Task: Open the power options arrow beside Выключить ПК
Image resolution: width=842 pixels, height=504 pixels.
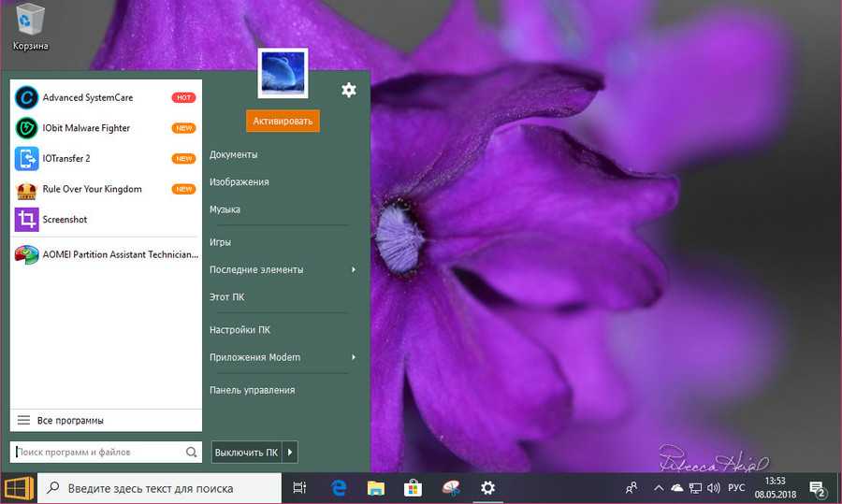Action: coord(290,453)
